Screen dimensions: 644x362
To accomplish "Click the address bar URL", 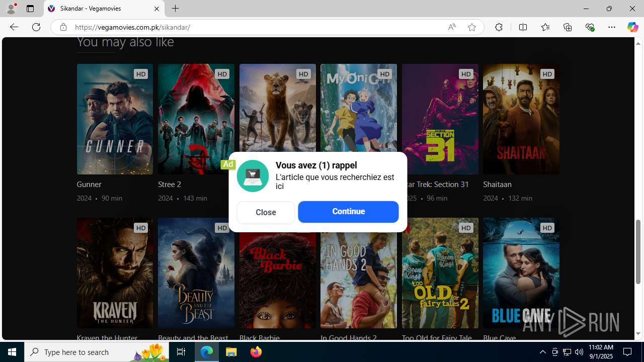I will tap(133, 27).
